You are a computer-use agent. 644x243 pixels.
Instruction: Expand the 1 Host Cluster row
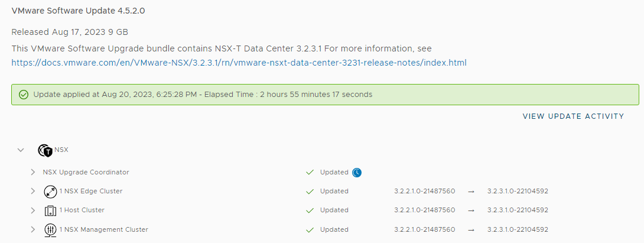pos(33,210)
